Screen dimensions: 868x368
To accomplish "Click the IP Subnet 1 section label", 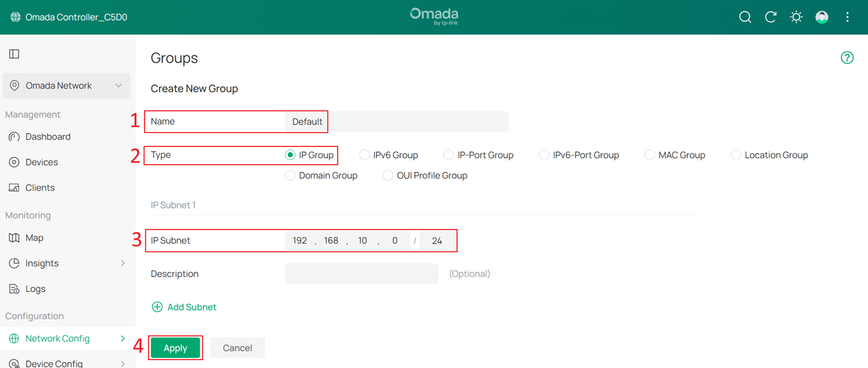I will pos(173,205).
